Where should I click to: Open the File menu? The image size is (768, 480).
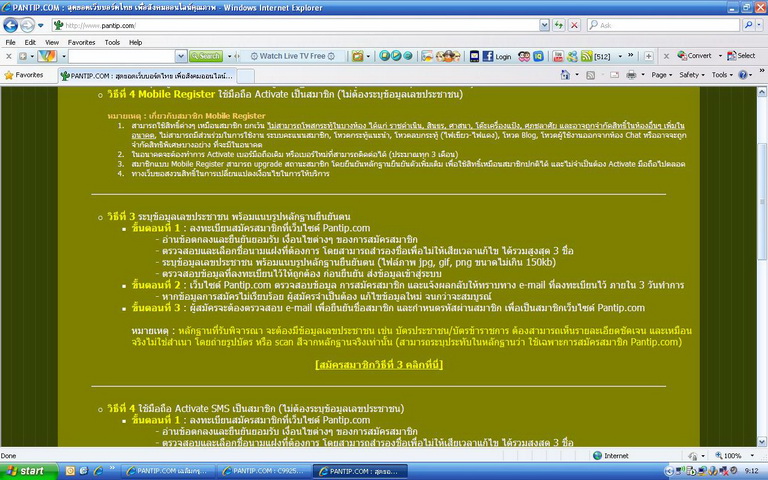point(10,43)
